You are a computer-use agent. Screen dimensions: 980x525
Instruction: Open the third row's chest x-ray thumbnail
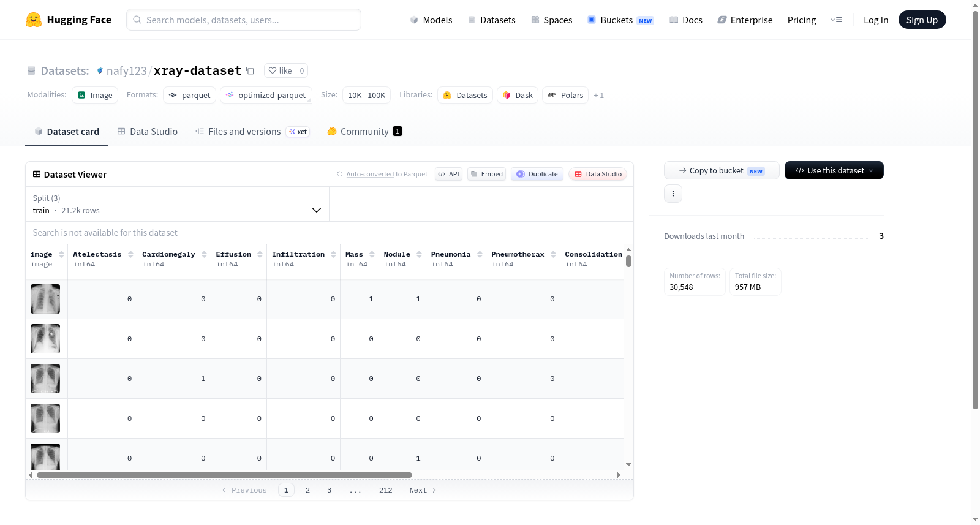point(45,379)
